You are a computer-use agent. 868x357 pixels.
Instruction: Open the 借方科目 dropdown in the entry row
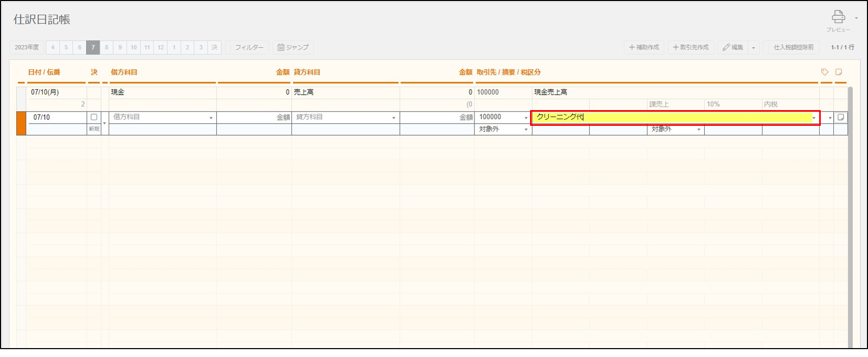point(211,118)
